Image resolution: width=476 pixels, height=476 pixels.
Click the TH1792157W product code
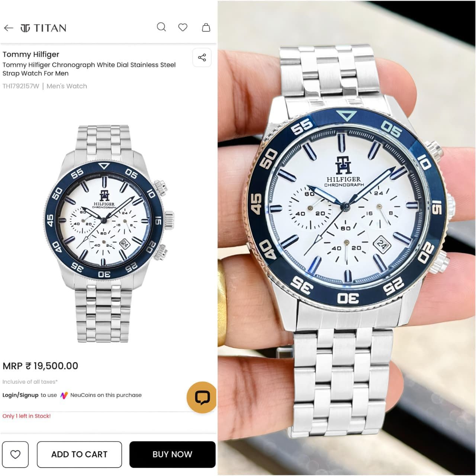click(x=20, y=86)
